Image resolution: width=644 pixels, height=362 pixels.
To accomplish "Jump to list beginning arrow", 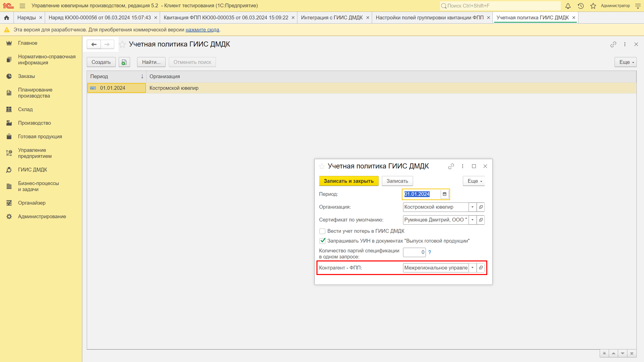I will point(604,353).
